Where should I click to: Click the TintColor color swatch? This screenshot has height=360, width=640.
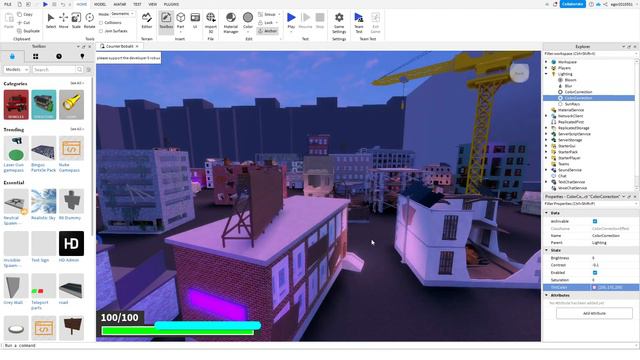point(594,287)
